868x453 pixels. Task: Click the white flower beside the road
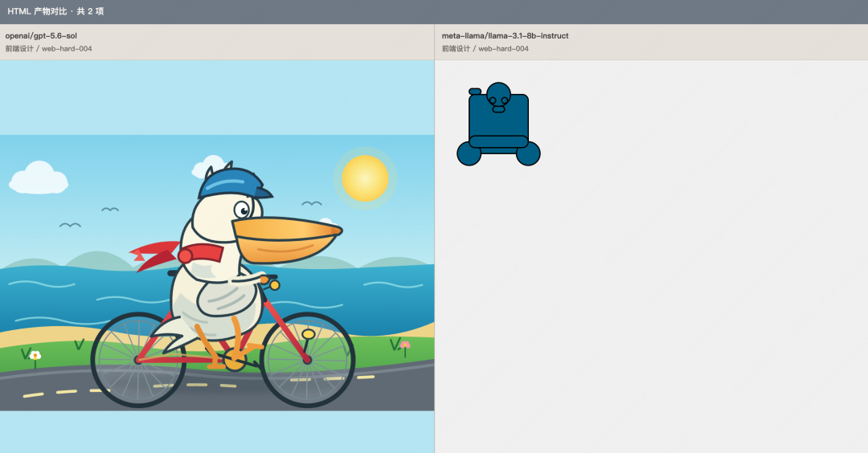[x=35, y=356]
